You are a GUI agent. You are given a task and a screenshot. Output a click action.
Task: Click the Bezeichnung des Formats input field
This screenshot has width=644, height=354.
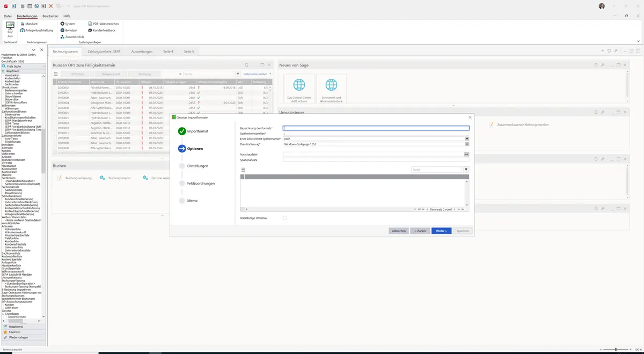point(376,128)
